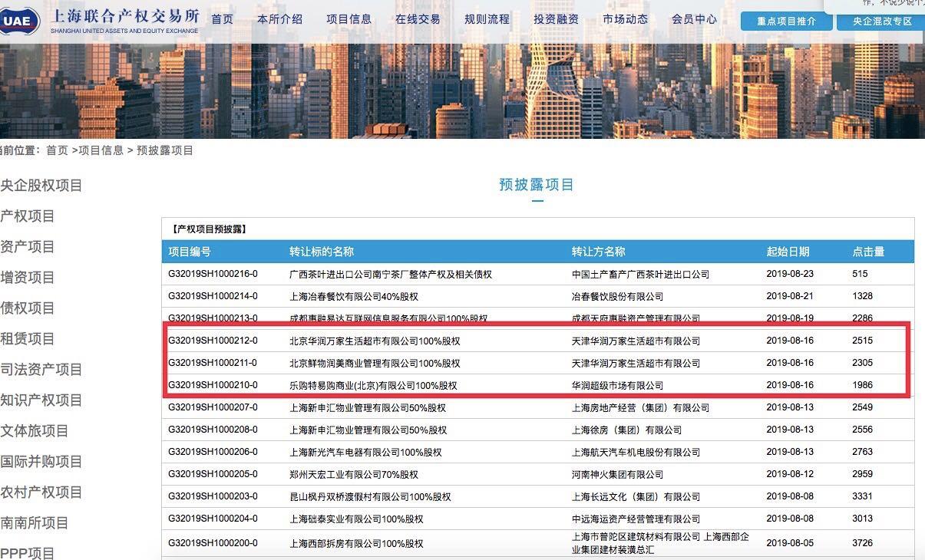
Task: Click transferor 上海徐房（集团）有限公司
Action: click(626, 430)
